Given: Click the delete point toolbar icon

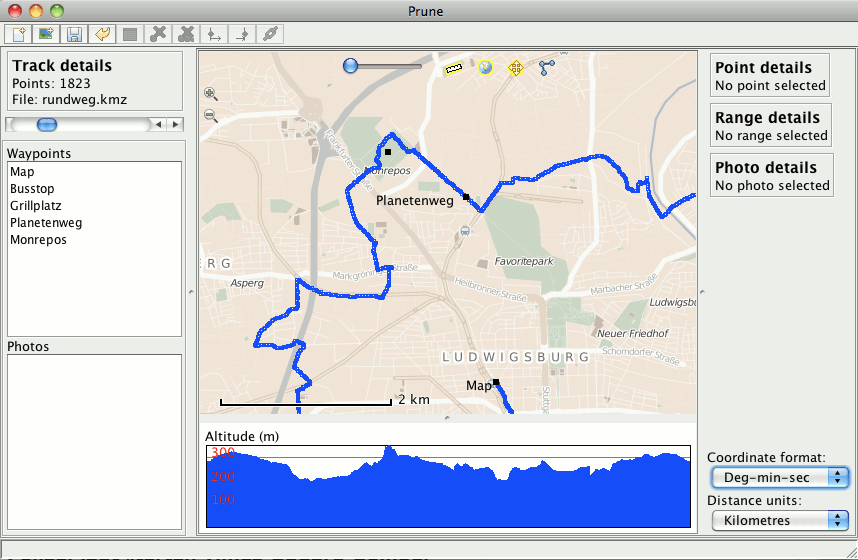Looking at the screenshot, I should (157, 34).
